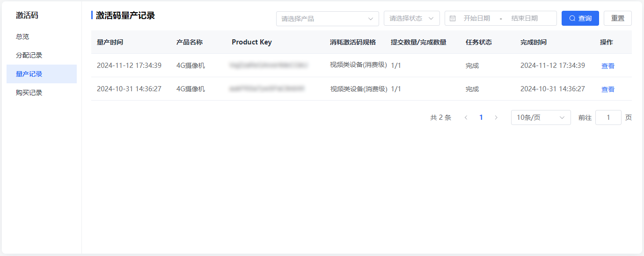
Task: Click the 共 2 条 total count text
Action: [441, 117]
